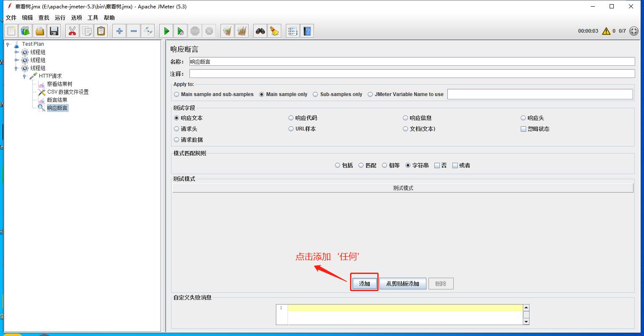This screenshot has width=644, height=336.
Task: Click the Copy icon in toolbar
Action: click(x=87, y=31)
